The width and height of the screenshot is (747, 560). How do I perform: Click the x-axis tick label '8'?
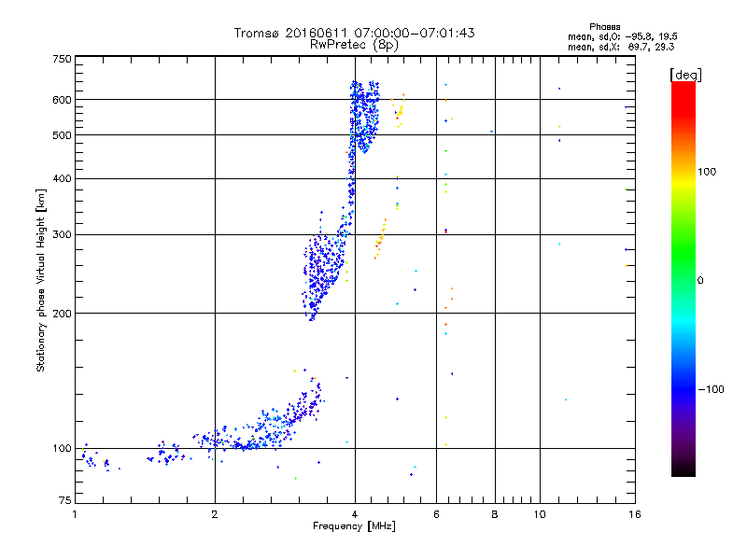tap(495, 514)
